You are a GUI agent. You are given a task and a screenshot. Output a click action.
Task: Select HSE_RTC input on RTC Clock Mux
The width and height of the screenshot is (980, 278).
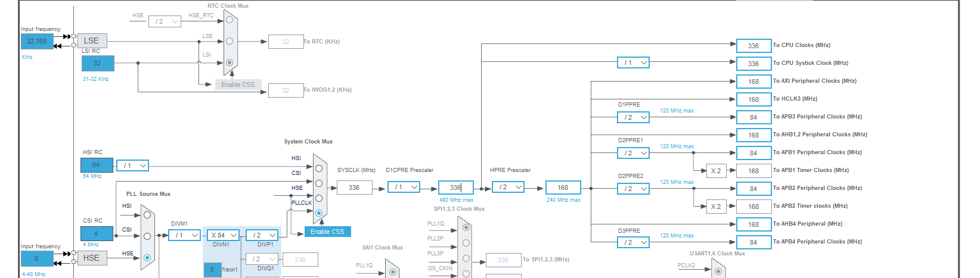230,20
